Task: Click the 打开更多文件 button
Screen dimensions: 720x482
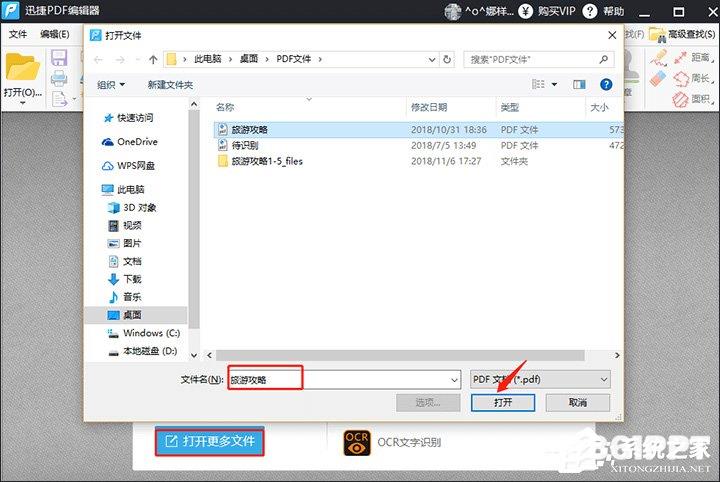Action: click(209, 442)
